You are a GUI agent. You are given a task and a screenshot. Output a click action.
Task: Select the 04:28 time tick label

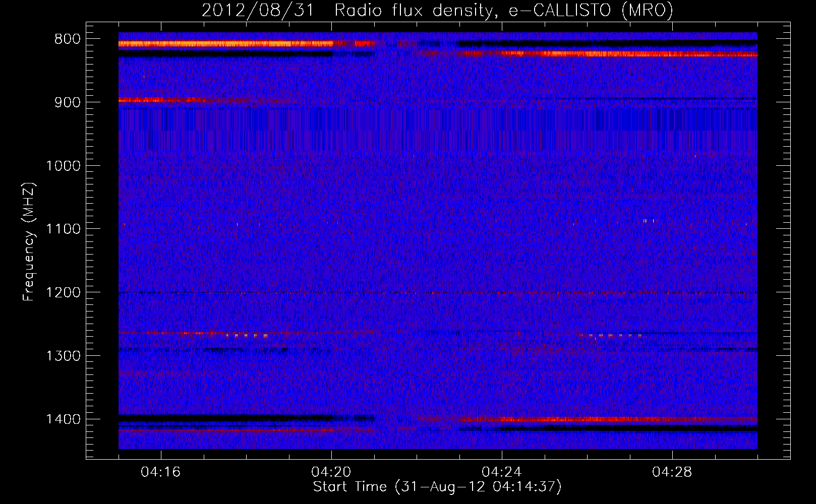coord(672,472)
